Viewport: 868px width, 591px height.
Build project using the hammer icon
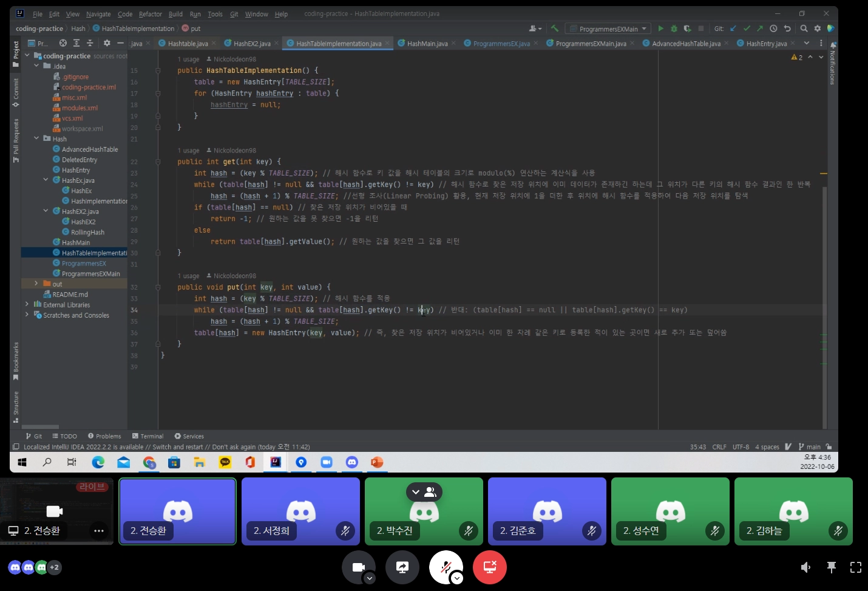tap(554, 29)
